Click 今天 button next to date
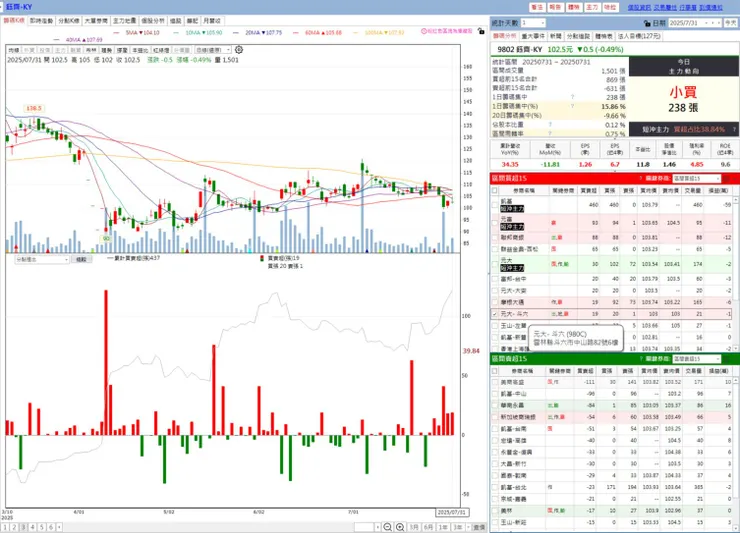This screenshot has height=533, width=740. point(730,23)
